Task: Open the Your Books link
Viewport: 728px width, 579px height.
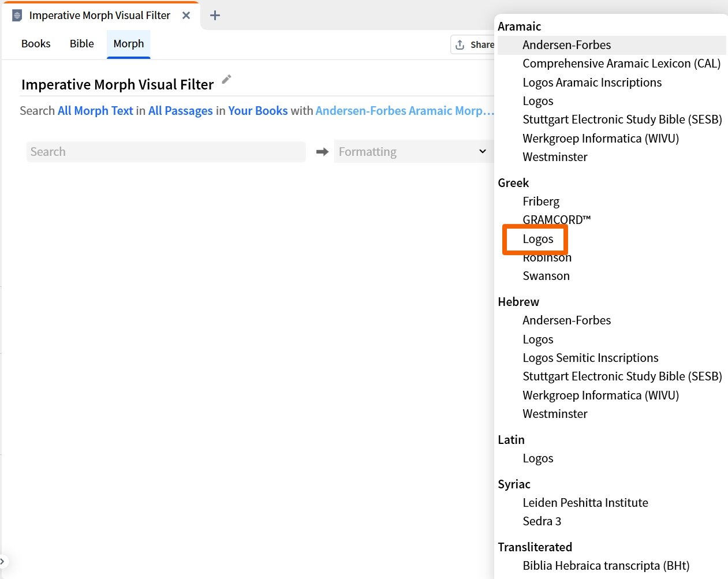Action: [x=258, y=111]
